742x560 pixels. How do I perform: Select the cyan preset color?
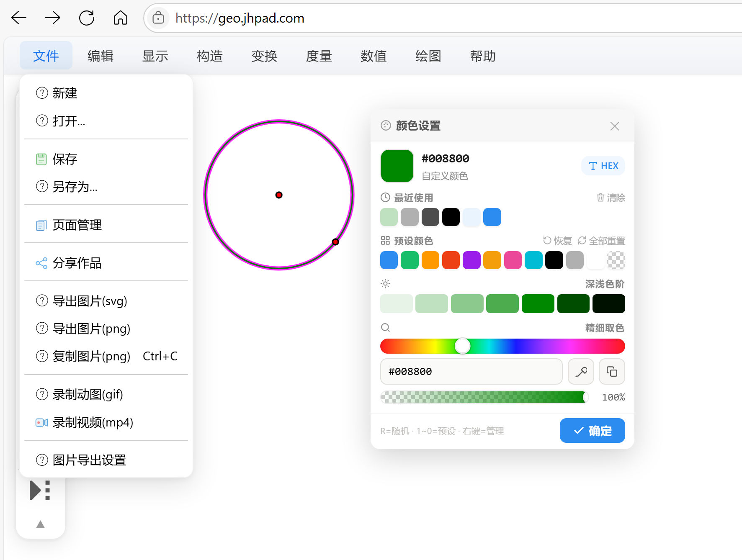pyautogui.click(x=533, y=260)
